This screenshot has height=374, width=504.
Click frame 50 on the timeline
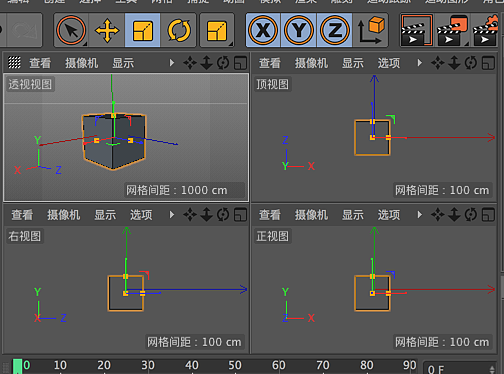[x=235, y=365]
